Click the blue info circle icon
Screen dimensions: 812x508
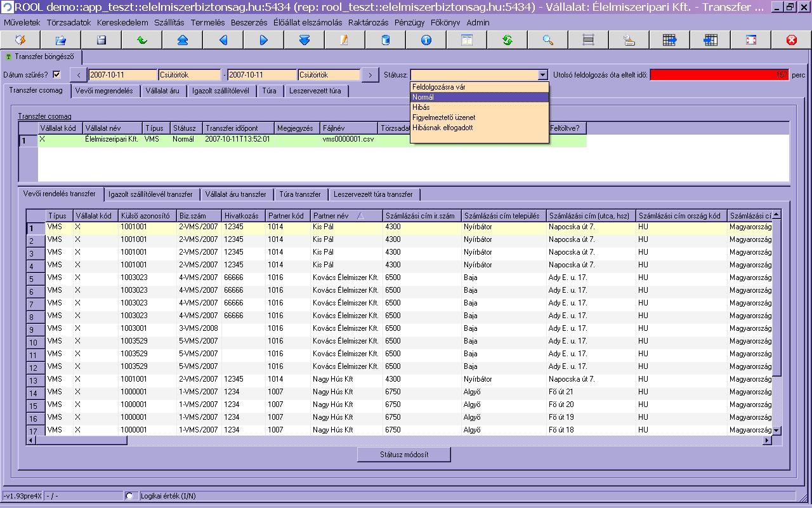pyautogui.click(x=426, y=40)
